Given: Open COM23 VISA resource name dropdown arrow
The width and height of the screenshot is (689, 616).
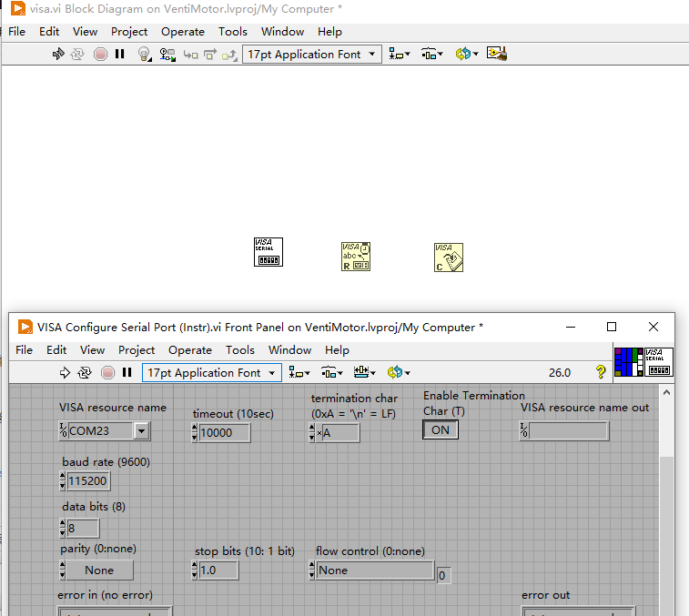Looking at the screenshot, I should click(x=141, y=431).
